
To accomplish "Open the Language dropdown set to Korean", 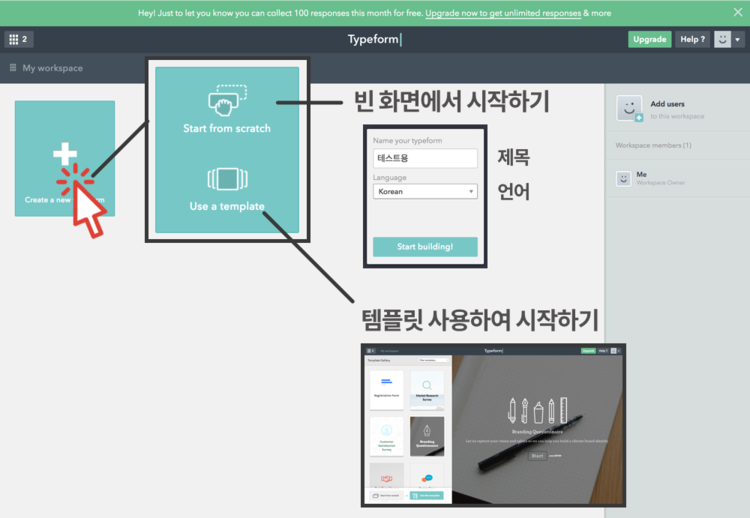I will click(425, 191).
